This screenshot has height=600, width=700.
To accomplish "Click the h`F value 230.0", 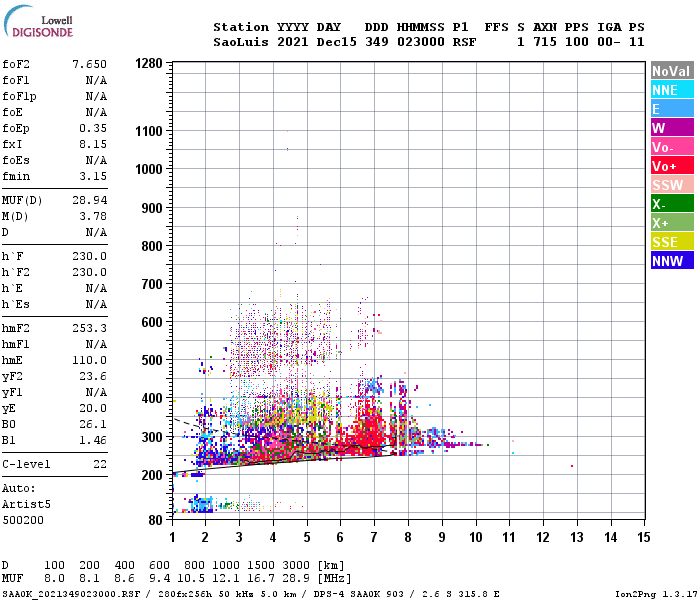I will point(89,256).
